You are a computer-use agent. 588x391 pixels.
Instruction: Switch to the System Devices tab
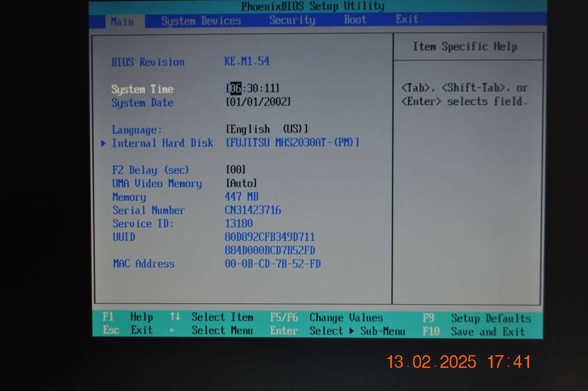(201, 21)
